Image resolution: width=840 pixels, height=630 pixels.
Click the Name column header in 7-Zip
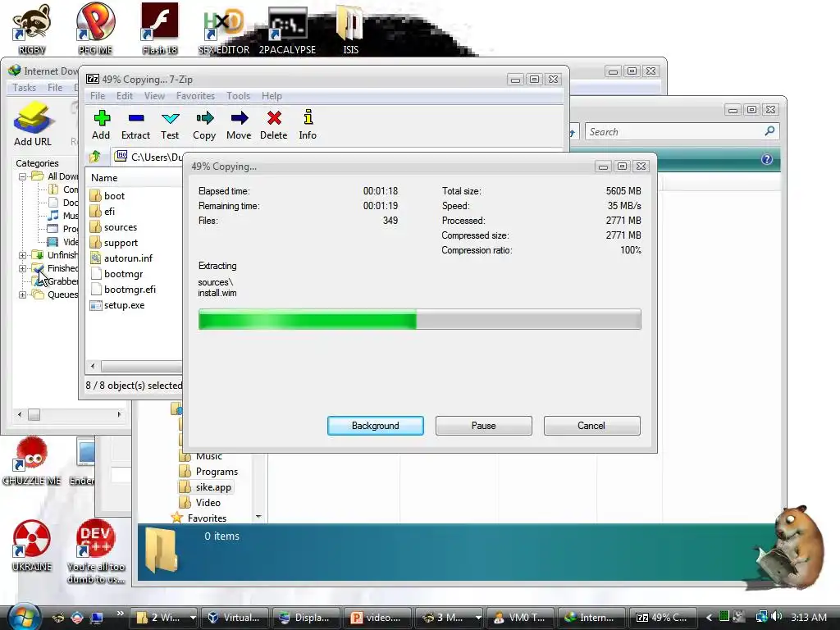(104, 178)
